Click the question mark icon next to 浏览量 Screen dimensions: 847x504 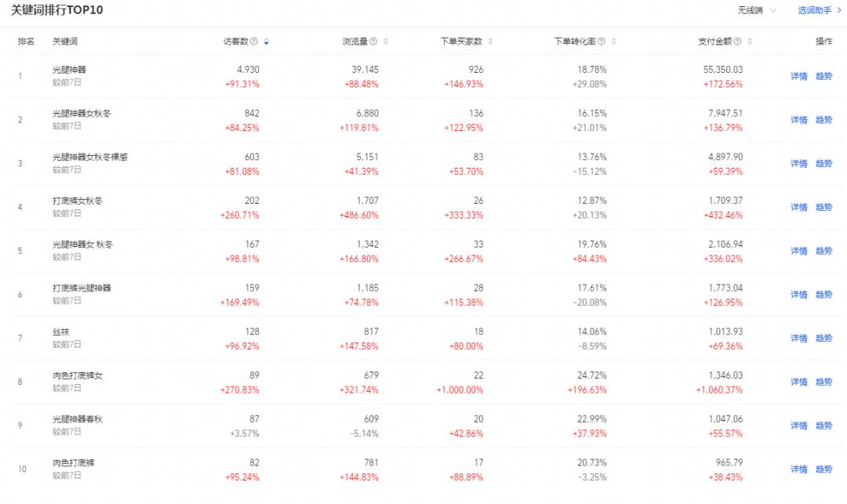coord(373,41)
